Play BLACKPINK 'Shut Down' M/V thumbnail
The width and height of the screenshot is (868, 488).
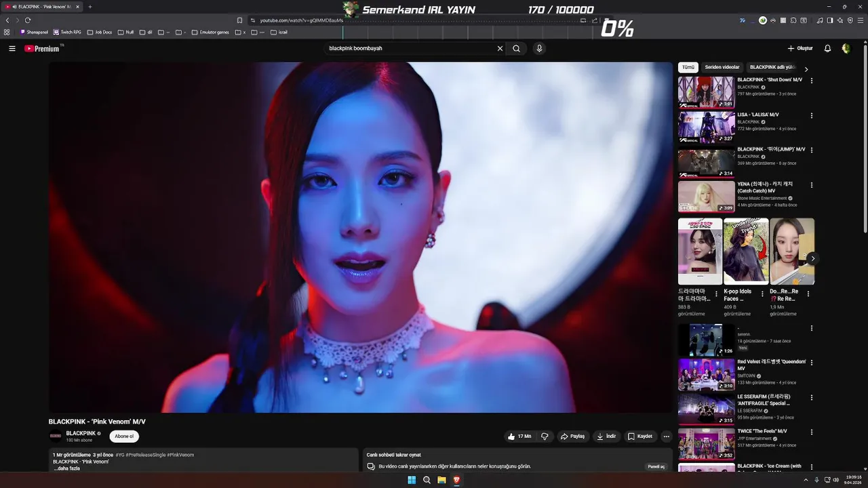(x=706, y=92)
